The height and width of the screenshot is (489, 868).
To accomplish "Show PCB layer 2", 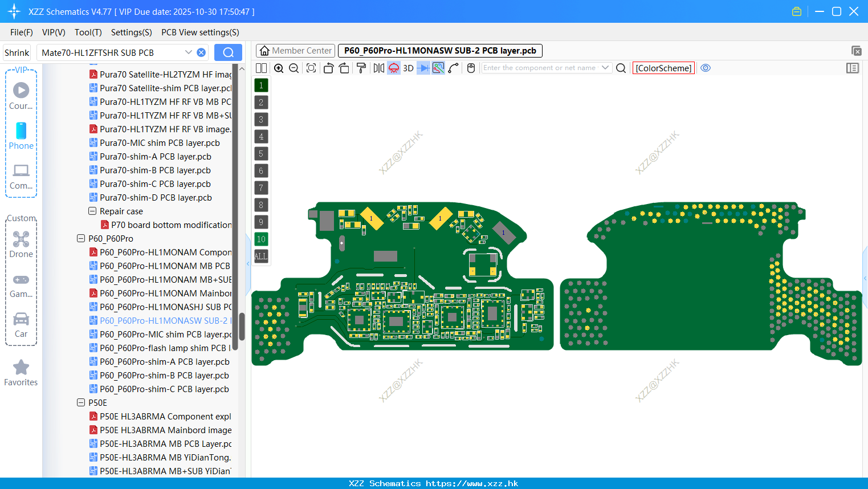I will coord(261,103).
